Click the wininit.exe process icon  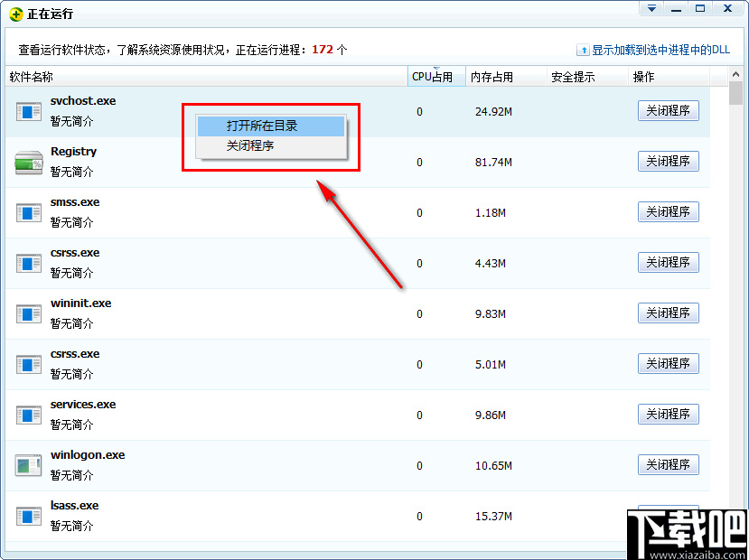tap(29, 314)
